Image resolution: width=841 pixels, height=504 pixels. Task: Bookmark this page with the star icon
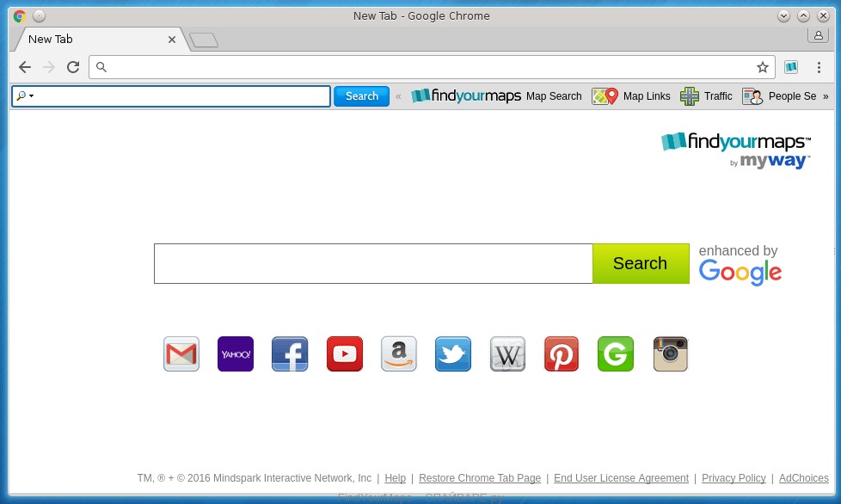pyautogui.click(x=762, y=67)
